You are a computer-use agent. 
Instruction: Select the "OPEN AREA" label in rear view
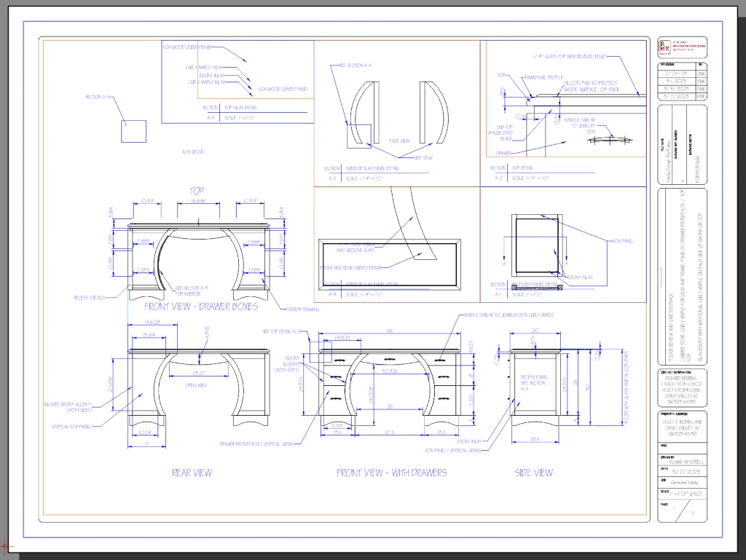197,384
